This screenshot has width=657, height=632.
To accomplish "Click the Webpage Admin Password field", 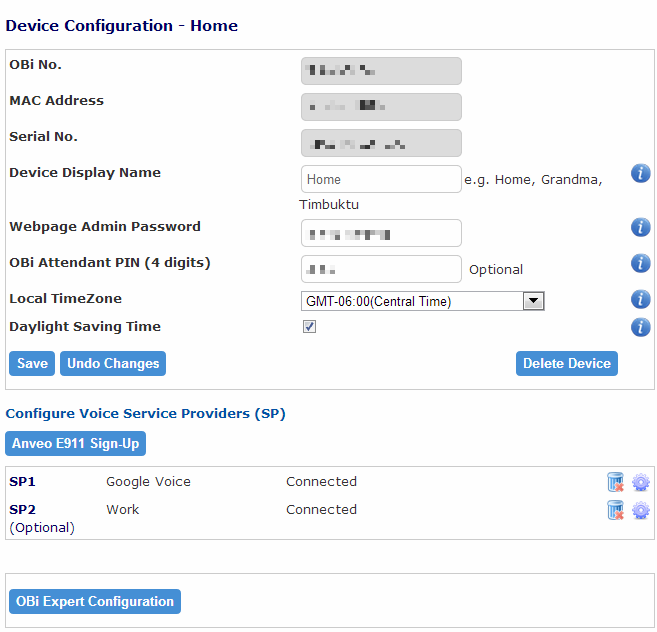I will [x=381, y=234].
